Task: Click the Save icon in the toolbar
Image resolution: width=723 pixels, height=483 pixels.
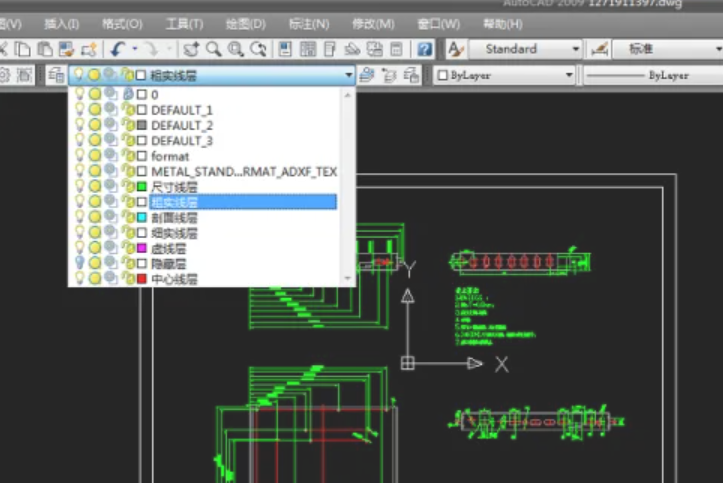Action: [67, 49]
